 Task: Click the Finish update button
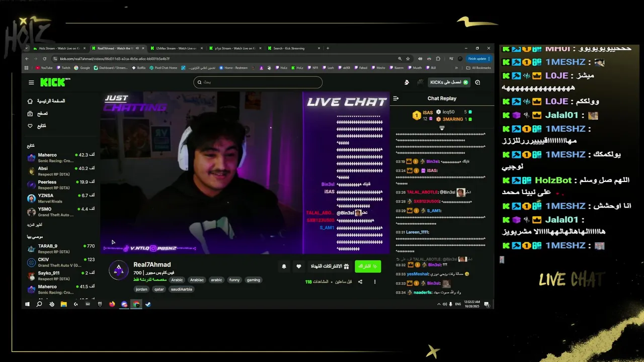478,59
